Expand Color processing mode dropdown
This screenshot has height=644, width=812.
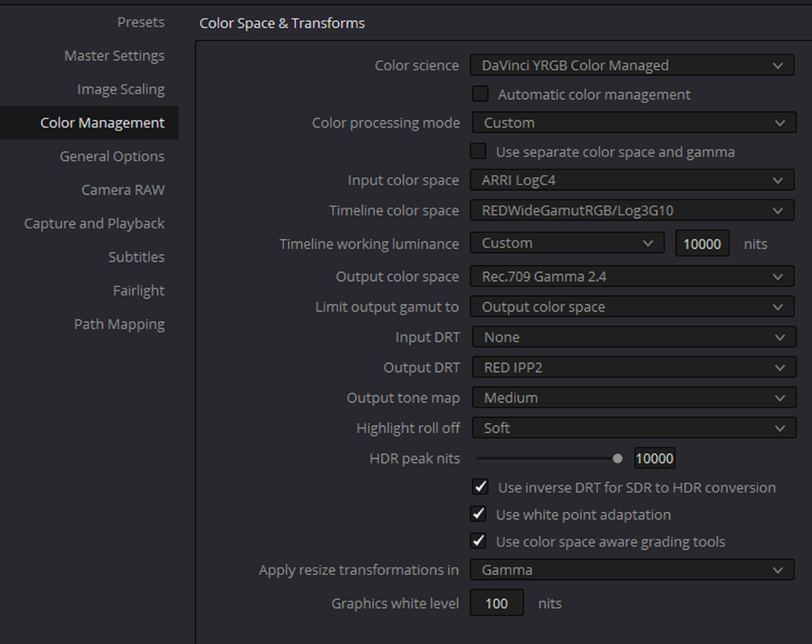[x=634, y=123]
